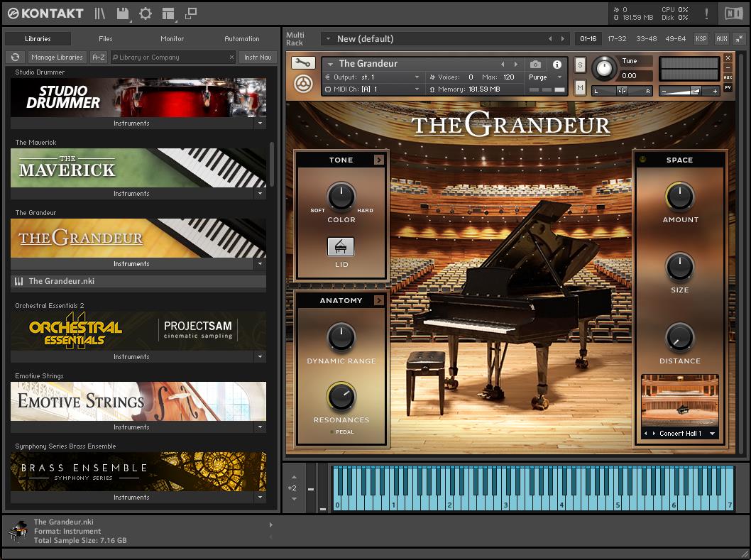
Task: Open the gear options icon
Action: tap(146, 13)
